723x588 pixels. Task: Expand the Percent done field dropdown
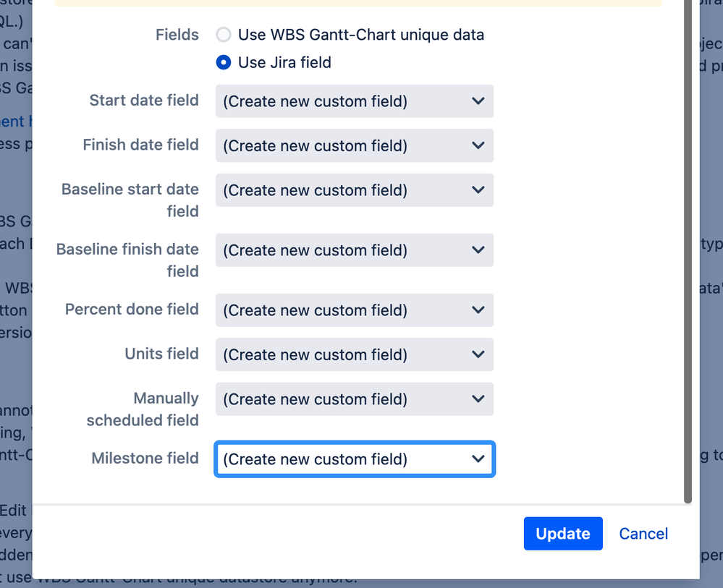click(354, 310)
